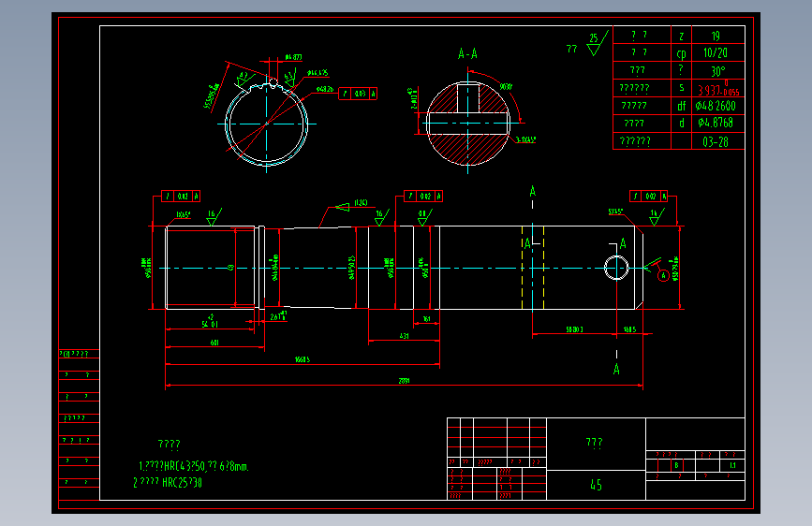
Task: Click the section cut letter A above the shaft
Action: (532, 192)
